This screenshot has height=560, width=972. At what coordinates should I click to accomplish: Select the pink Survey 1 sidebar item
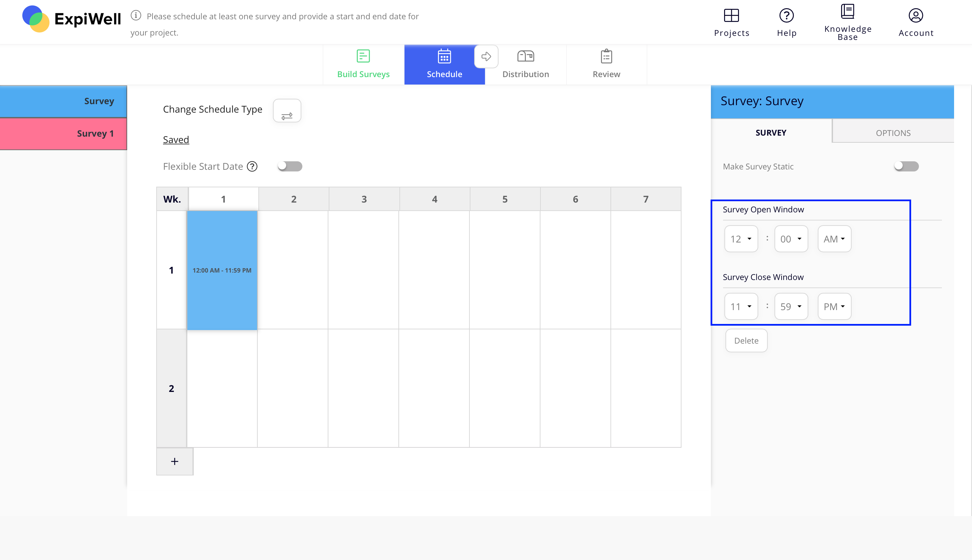point(64,134)
